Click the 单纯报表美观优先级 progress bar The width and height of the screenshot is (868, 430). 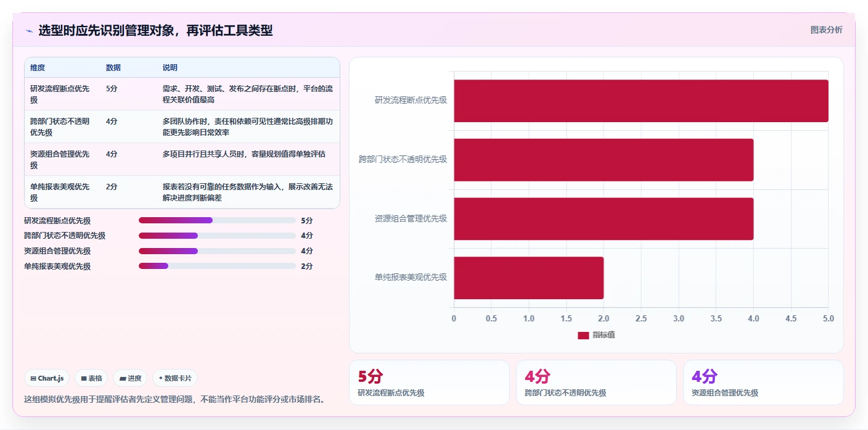click(217, 266)
